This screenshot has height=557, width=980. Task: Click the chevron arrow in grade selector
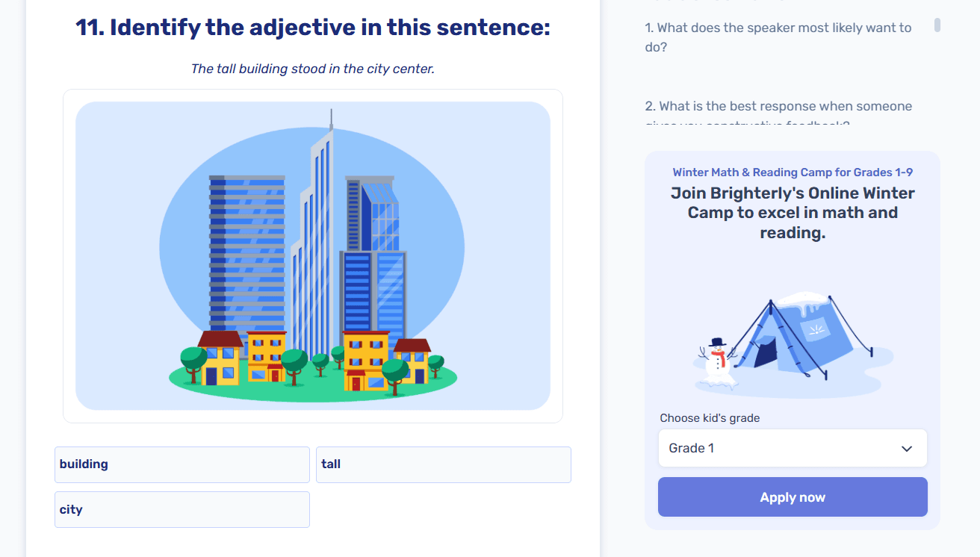tap(907, 449)
